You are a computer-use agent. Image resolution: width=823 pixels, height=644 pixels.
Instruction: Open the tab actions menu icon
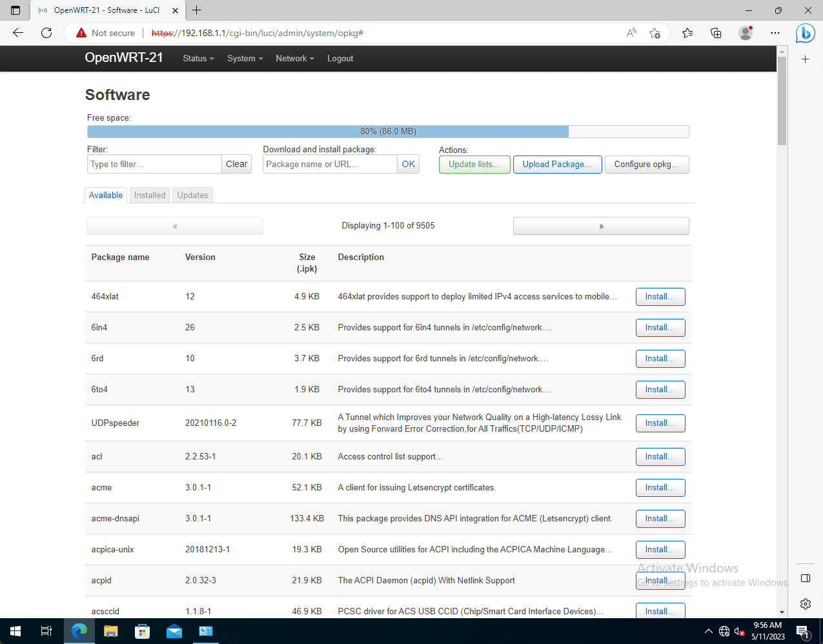[x=15, y=10]
